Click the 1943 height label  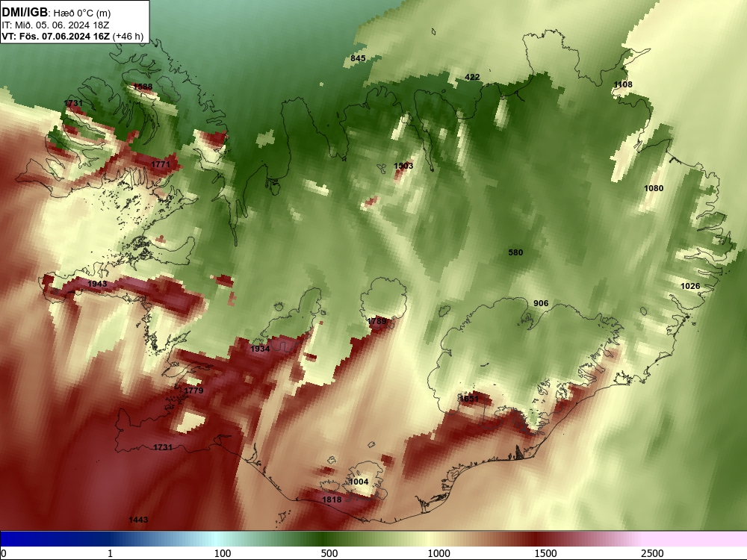point(97,284)
